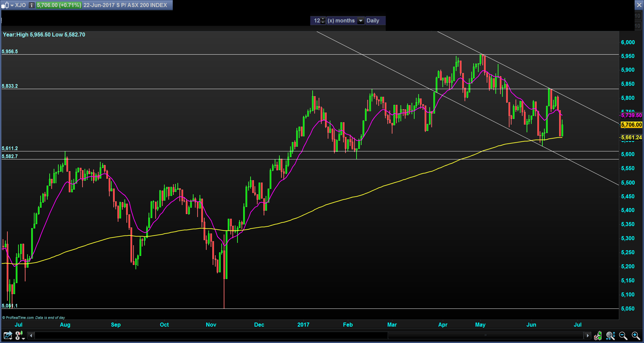Screen dimensions: 644x343
Task: Open the candlestick chart style icon
Action: [5, 5]
